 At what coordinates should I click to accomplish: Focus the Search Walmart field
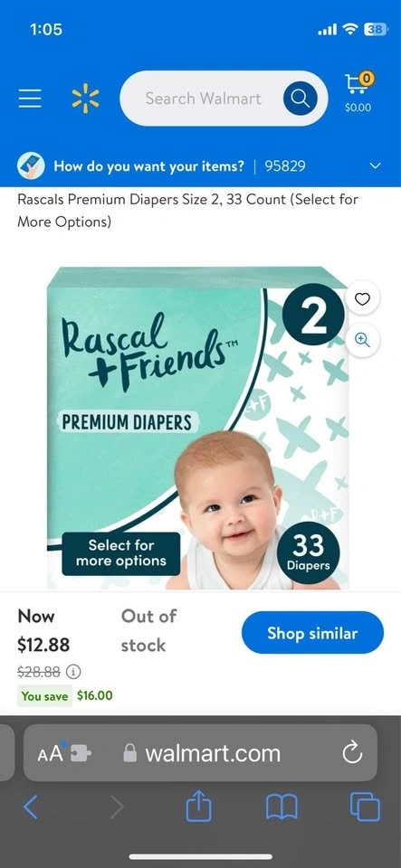(x=203, y=99)
